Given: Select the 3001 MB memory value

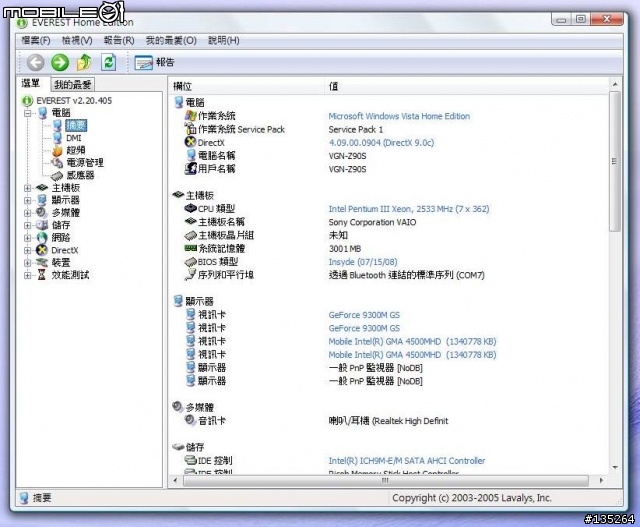Looking at the screenshot, I should (x=345, y=249).
